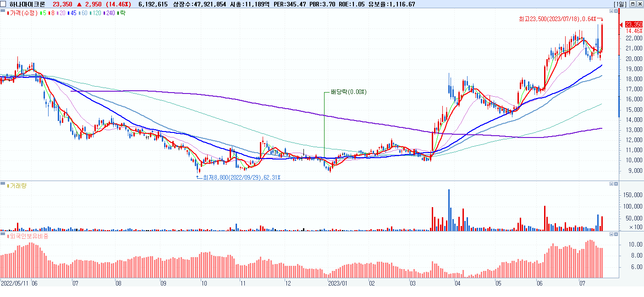Select the 5-day moving average legend
Viewport: 644px width, 297px height.
44,13
